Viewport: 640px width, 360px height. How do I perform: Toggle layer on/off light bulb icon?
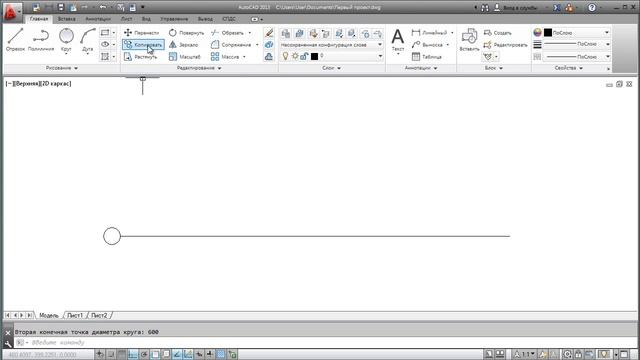coord(286,56)
